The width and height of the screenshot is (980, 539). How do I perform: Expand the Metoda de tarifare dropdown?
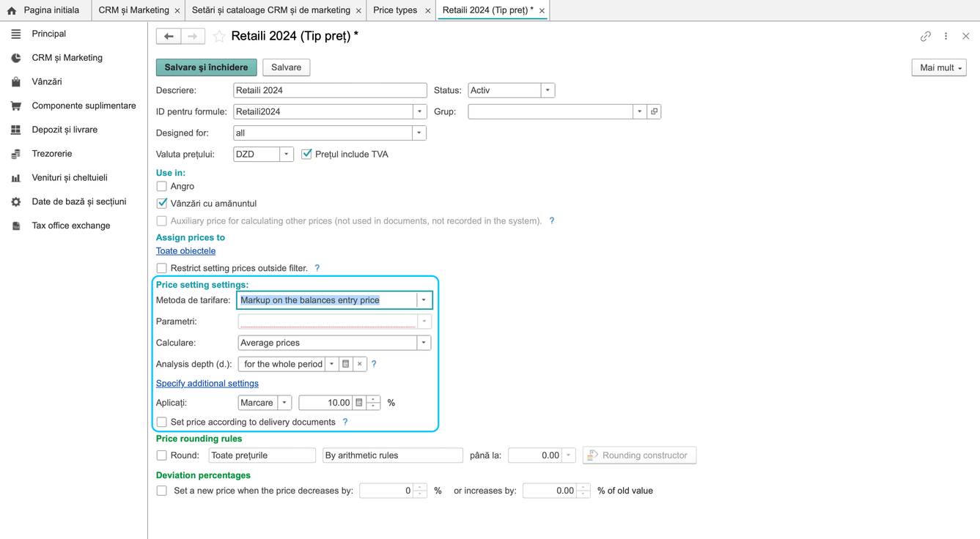pyautogui.click(x=424, y=300)
